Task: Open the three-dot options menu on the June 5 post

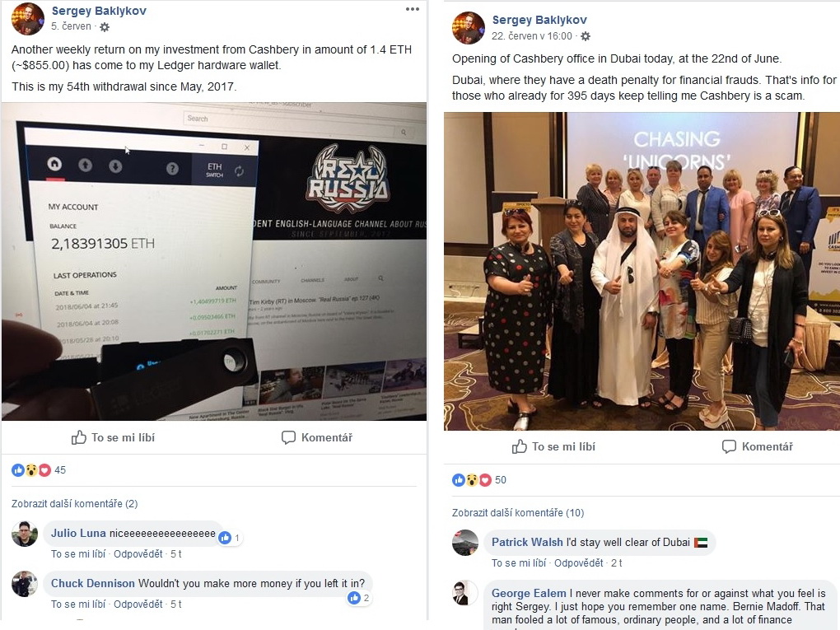Action: 412,9
